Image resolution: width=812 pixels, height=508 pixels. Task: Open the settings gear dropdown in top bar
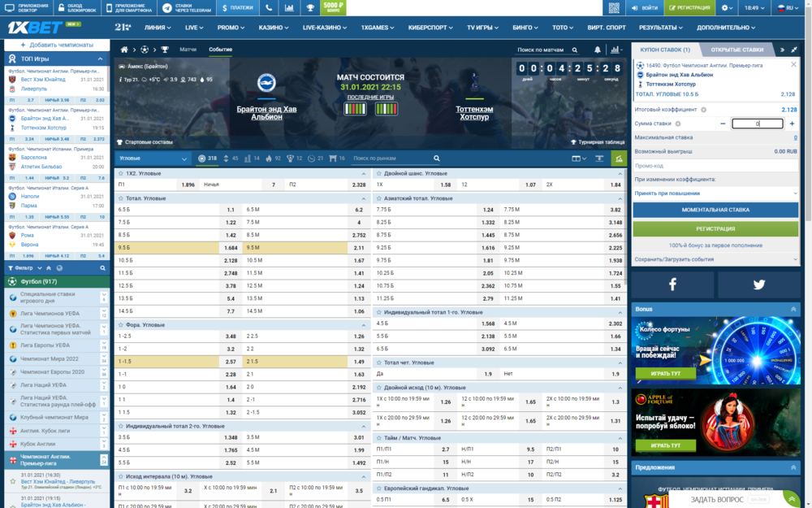click(727, 8)
